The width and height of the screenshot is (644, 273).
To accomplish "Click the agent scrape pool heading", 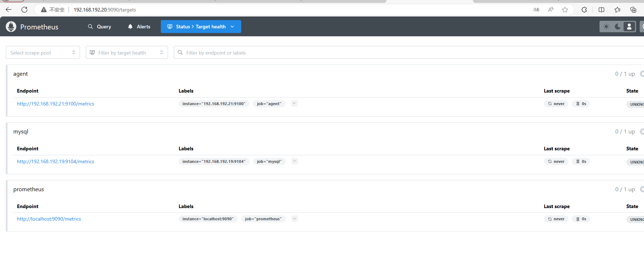I will 20,74.
